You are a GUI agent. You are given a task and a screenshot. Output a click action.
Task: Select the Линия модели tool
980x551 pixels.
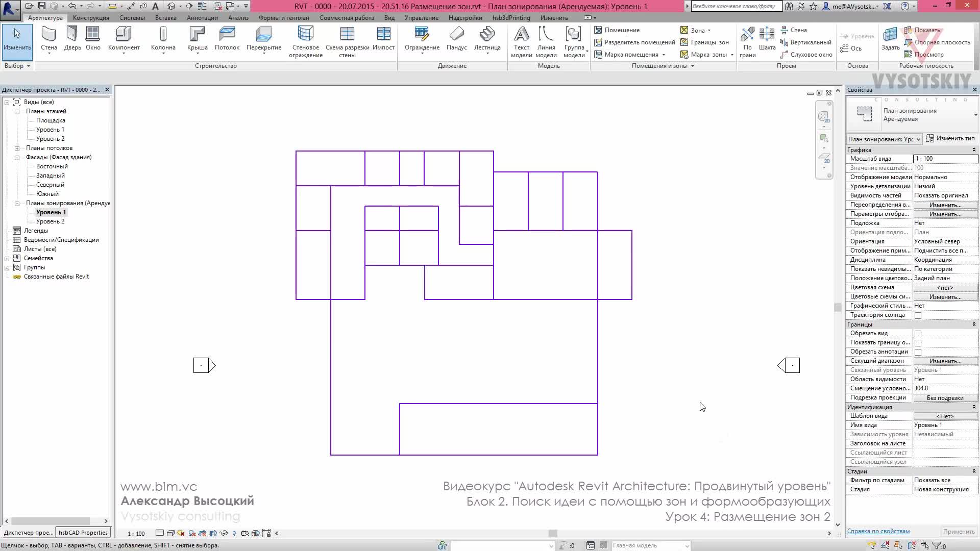tap(546, 42)
